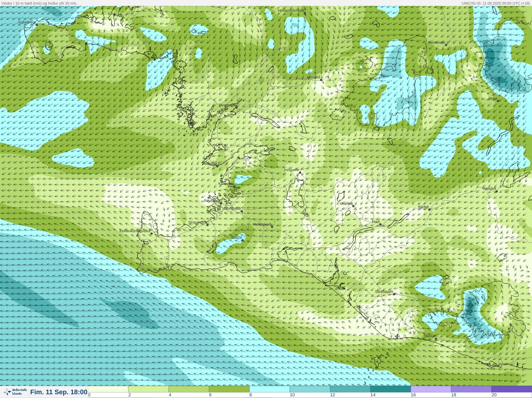The height and width of the screenshot is (398, 532).
Task: Click the Setur station label
Action: tap(493, 98)
